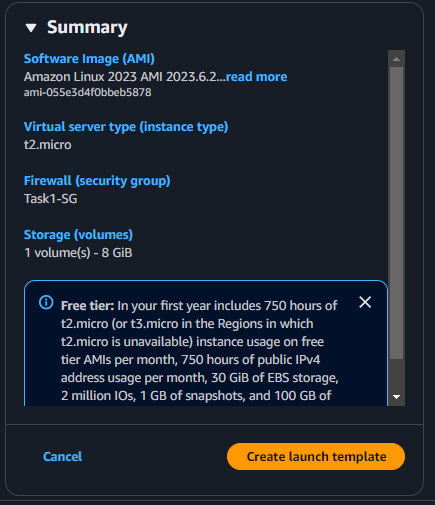Click the Summary heading text
435x505 pixels.
pyautogui.click(x=87, y=27)
